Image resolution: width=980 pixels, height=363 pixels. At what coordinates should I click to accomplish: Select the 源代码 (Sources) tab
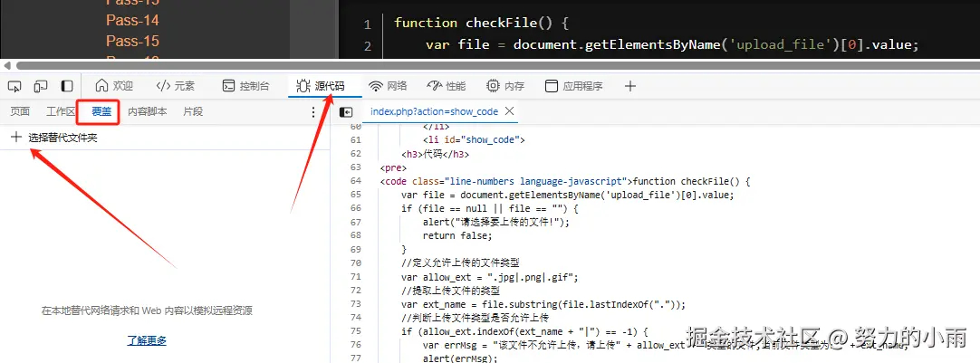[321, 86]
